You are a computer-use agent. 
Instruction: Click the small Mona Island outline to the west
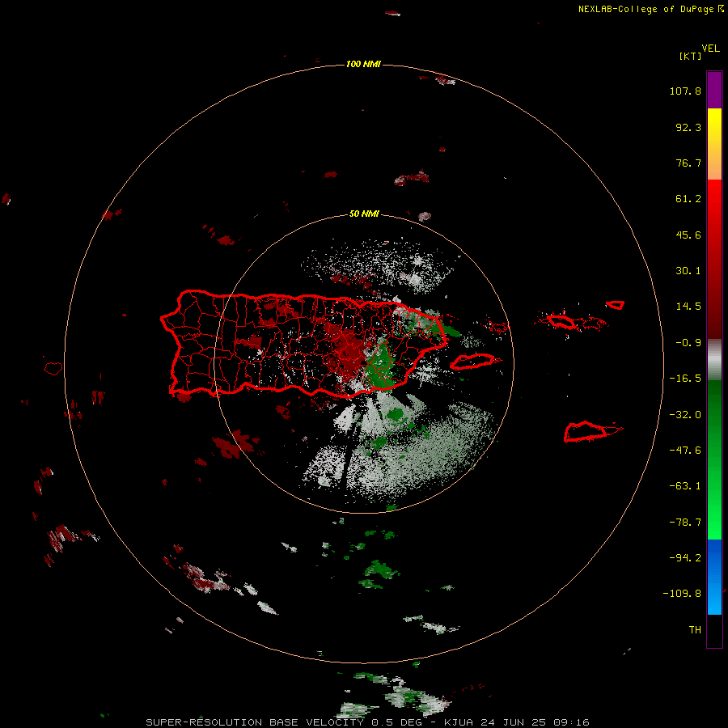coord(53,369)
